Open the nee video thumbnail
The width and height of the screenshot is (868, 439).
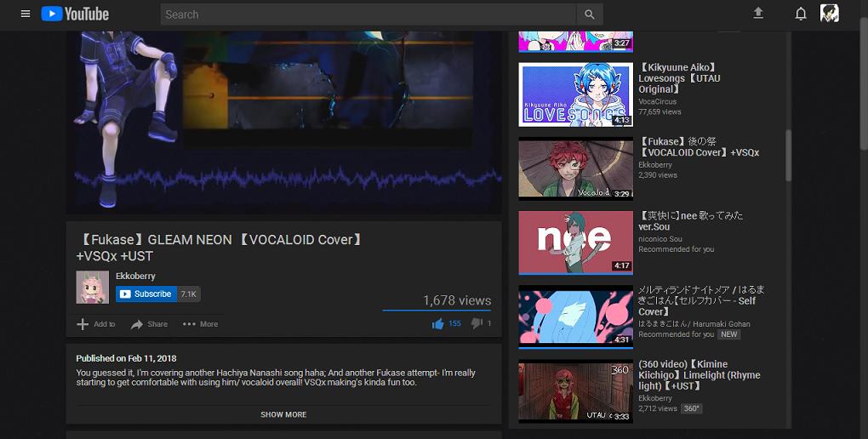576,242
